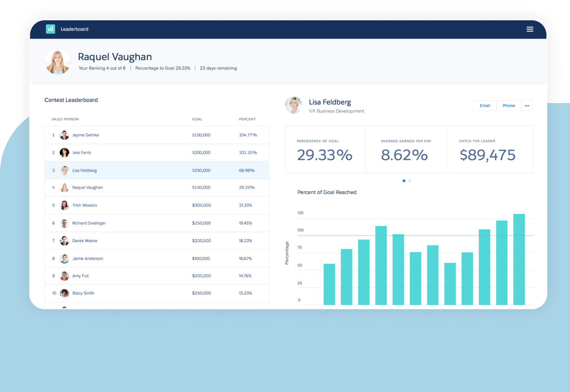Screen dimensions: 570x392
Task: Open the Email contact option
Action: tap(484, 106)
